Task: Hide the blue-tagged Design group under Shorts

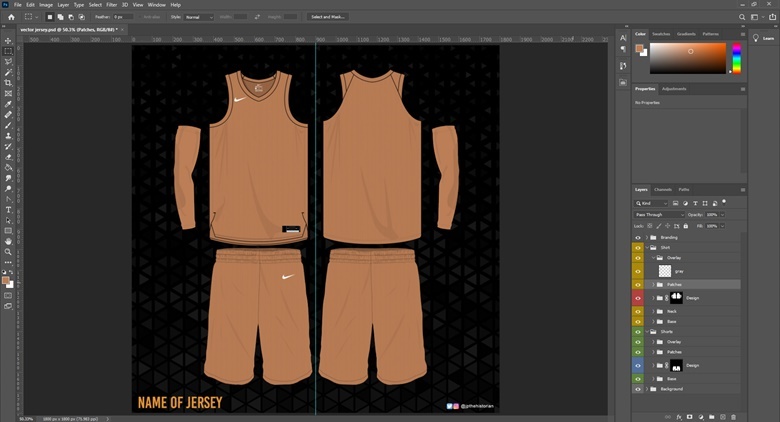Action: [638, 365]
